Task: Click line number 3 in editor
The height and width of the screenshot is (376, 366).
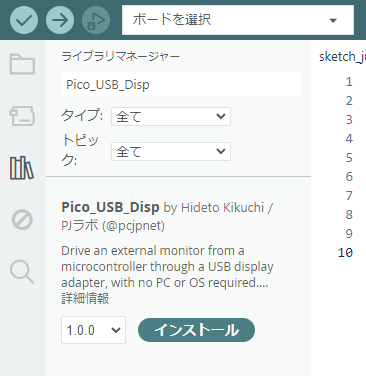Action: pyautogui.click(x=349, y=119)
